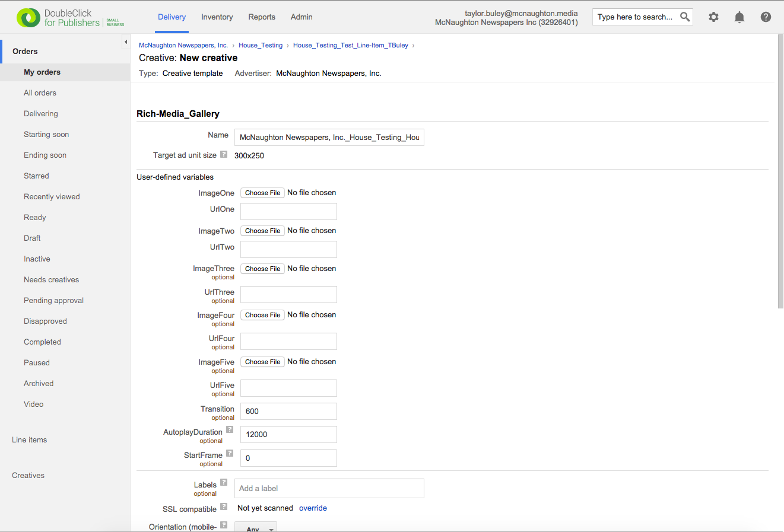784x532 pixels.
Task: Click help icon next to AutoplayDuration
Action: point(230,429)
